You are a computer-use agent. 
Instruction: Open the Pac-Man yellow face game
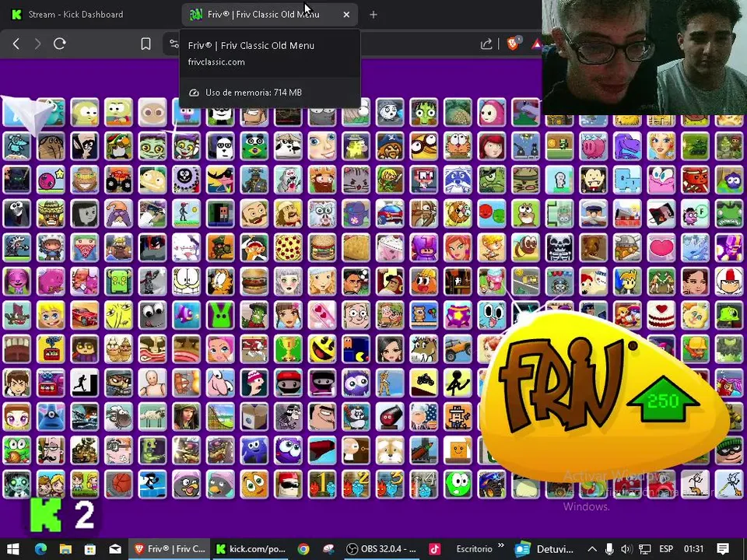click(x=322, y=349)
